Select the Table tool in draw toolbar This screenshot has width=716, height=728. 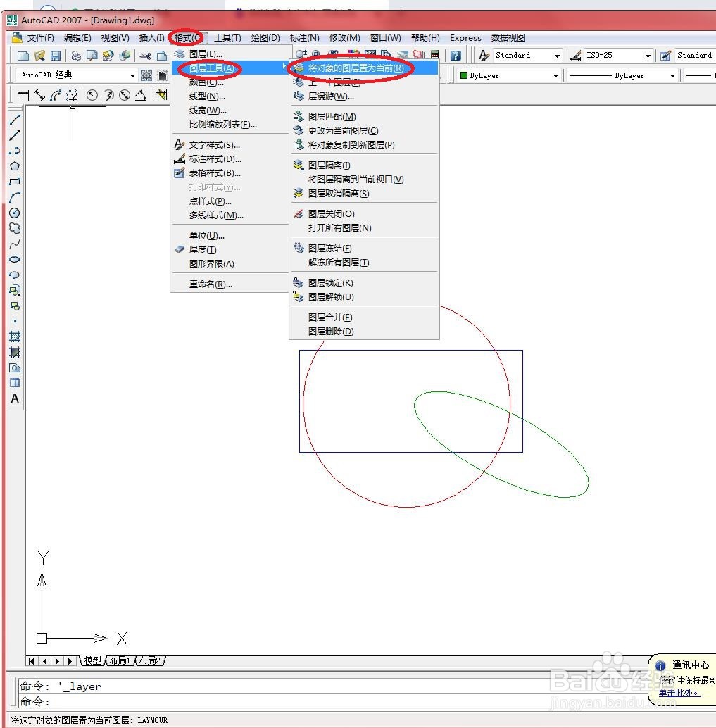15,383
